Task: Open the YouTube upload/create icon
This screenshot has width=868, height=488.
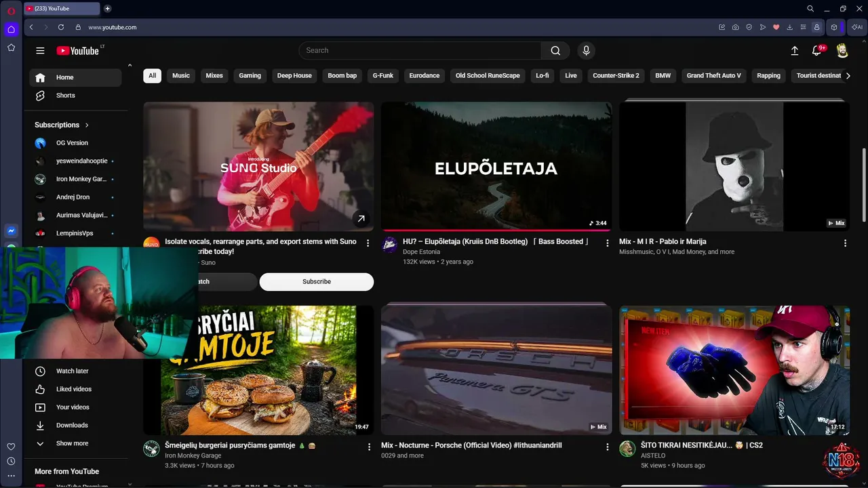Action: point(795,51)
